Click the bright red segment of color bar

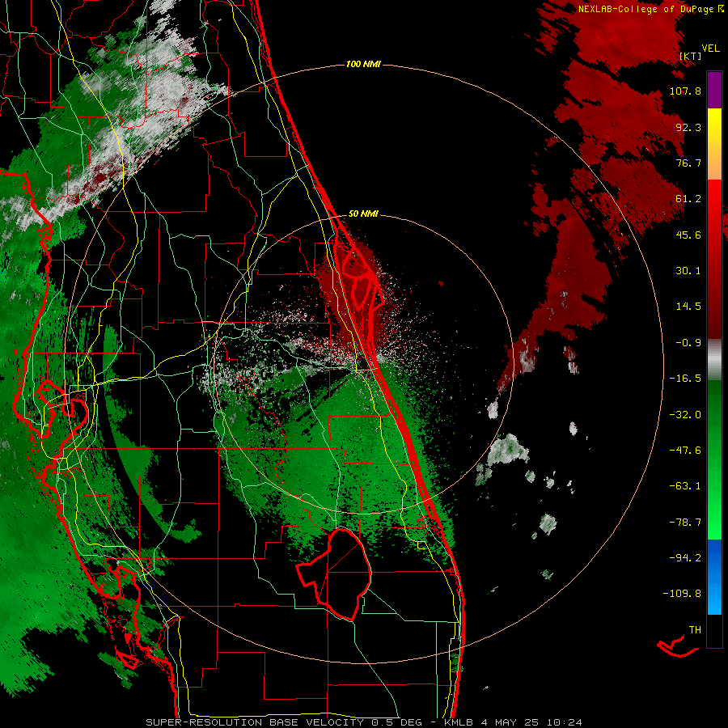[x=714, y=205]
